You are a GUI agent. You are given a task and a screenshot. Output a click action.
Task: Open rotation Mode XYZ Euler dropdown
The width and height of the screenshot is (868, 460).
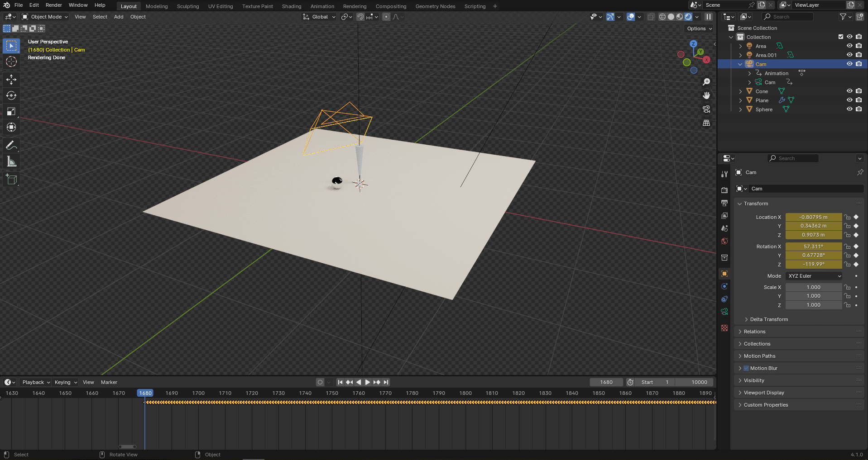click(814, 276)
